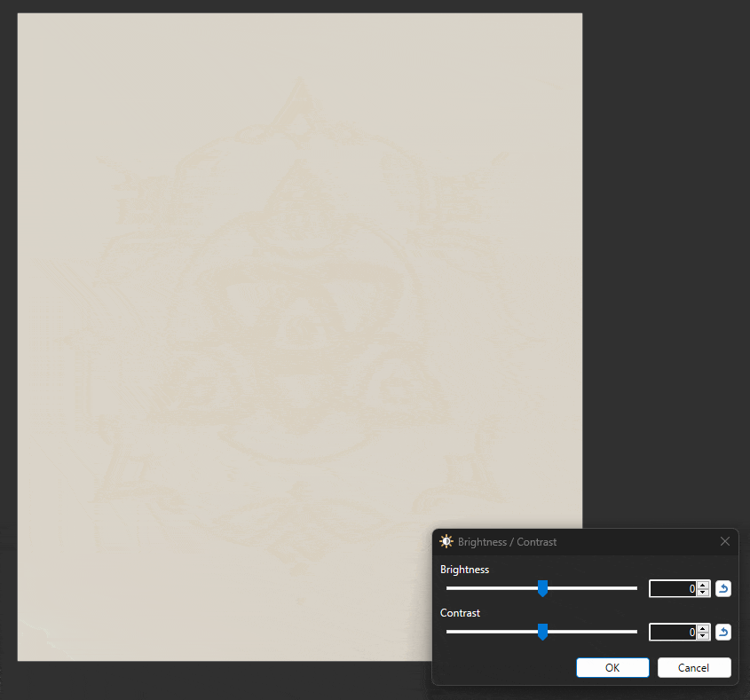Increase Brightness with the up stepper arrow

click(703, 585)
